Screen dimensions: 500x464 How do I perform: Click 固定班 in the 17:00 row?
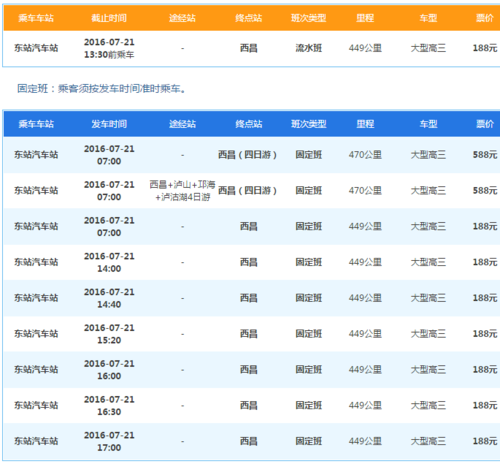(x=308, y=441)
